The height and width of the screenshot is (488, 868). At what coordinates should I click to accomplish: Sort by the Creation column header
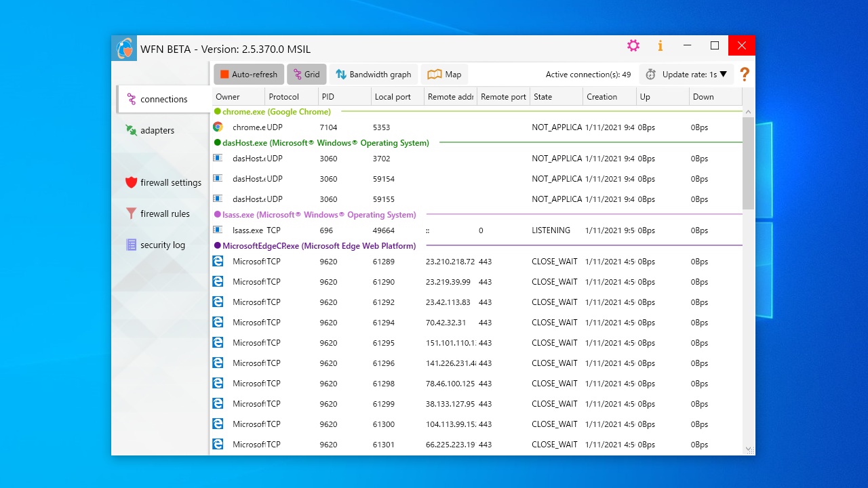coord(609,97)
